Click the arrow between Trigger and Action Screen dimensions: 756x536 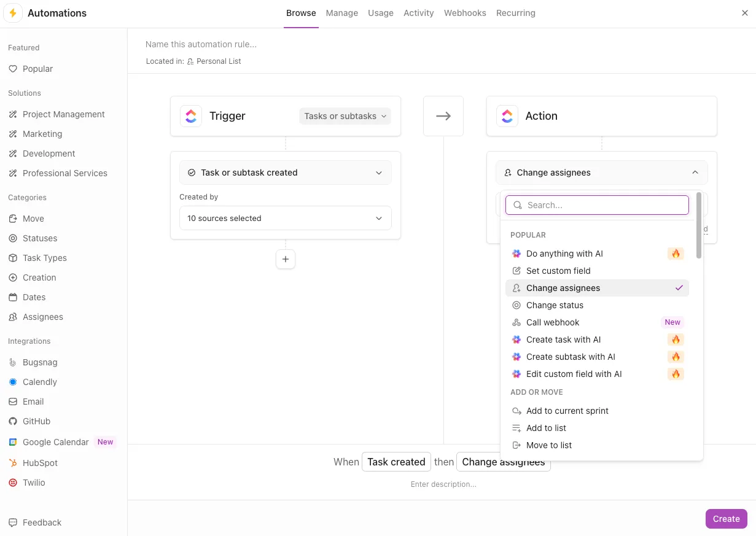click(443, 116)
